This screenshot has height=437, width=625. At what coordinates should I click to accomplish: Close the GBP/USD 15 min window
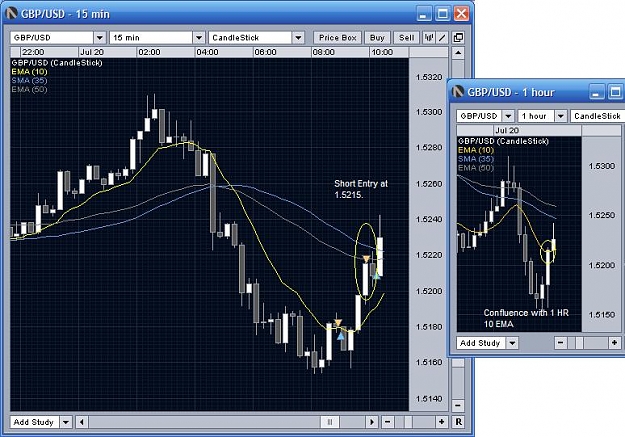click(462, 14)
